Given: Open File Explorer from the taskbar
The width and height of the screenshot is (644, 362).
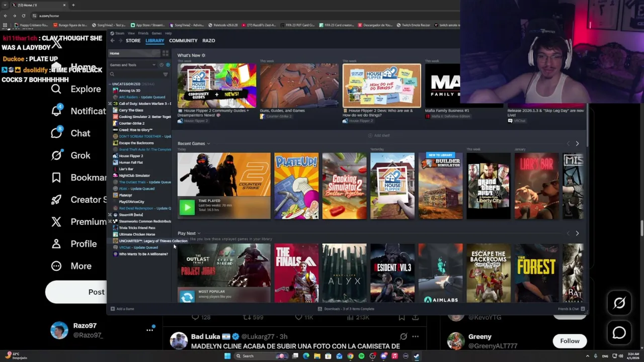Looking at the screenshot, I should (x=317, y=356).
